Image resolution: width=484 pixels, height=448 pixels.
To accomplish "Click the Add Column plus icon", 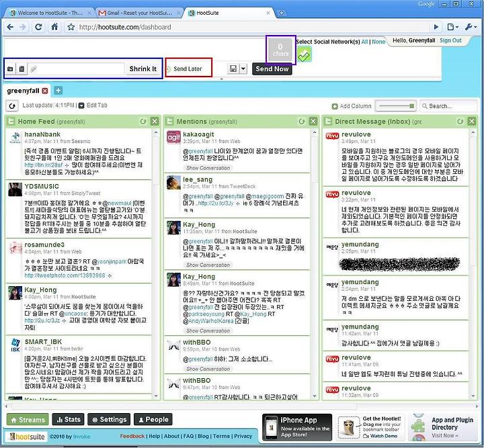I will (x=335, y=106).
